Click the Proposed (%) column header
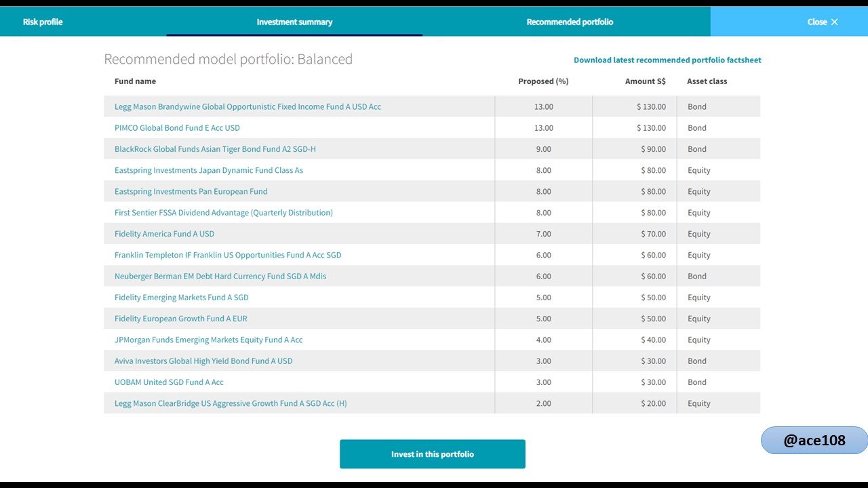This screenshot has width=868, height=488. pyautogui.click(x=543, y=81)
